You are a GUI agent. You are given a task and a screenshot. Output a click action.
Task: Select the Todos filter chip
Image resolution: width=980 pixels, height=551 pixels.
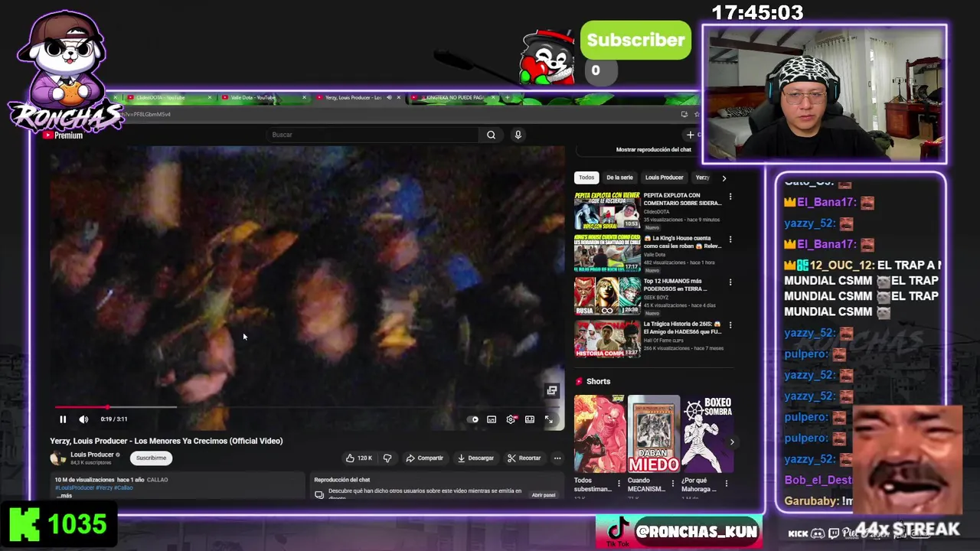(x=586, y=178)
